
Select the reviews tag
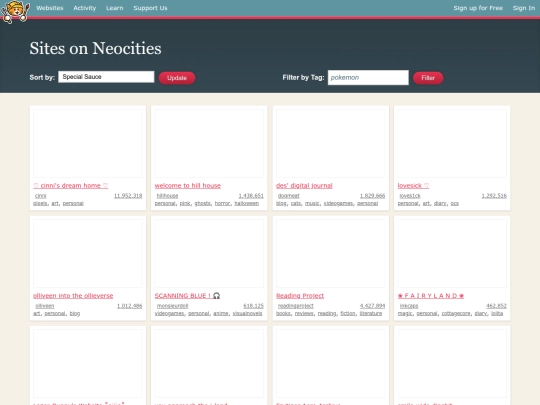[304, 313]
